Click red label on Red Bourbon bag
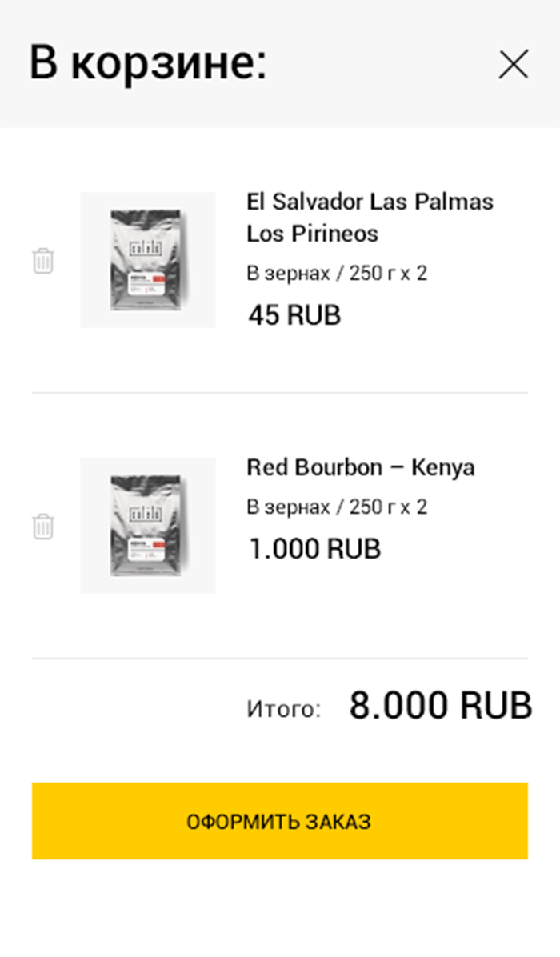The width and height of the screenshot is (560, 957). click(158, 544)
